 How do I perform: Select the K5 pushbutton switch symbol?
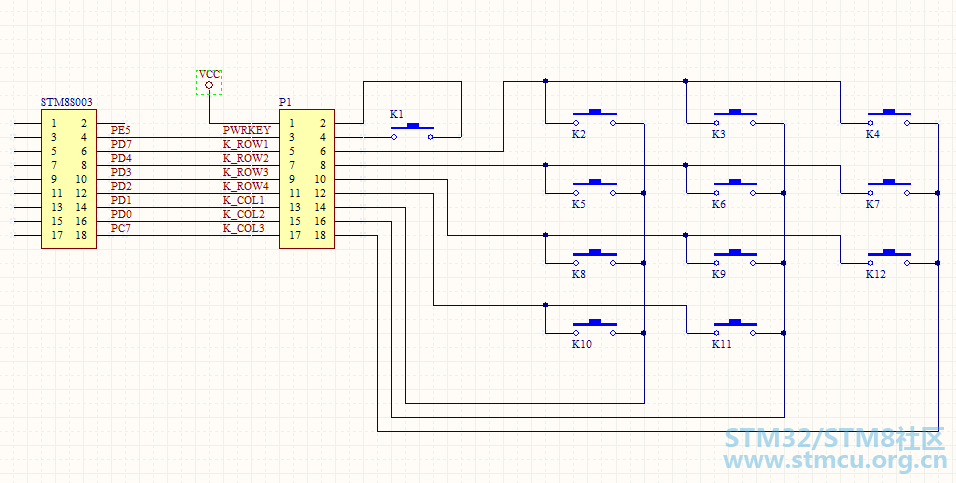[x=594, y=188]
